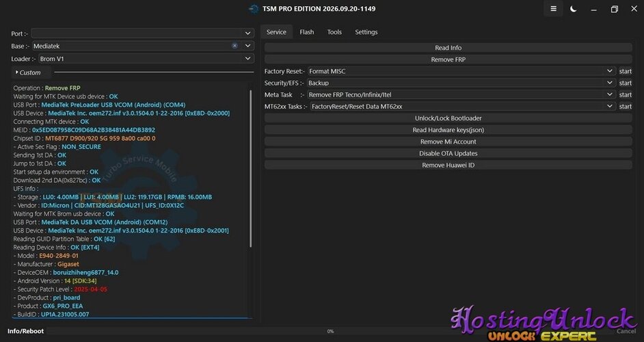Click the Read Info button
The width and height of the screenshot is (644, 342).
point(448,48)
